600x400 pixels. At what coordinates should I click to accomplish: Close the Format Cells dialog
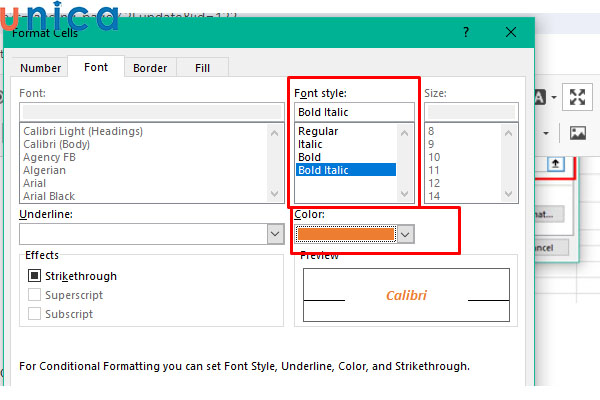511,33
